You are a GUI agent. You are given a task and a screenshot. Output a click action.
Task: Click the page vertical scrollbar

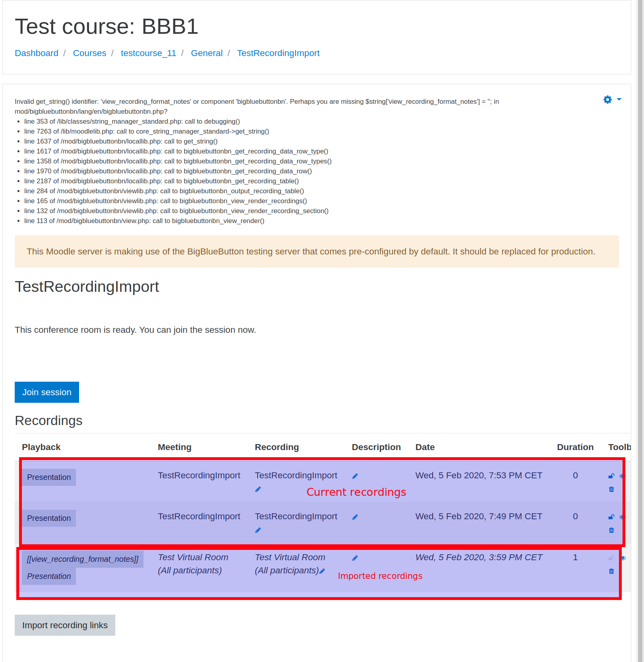pyautogui.click(x=640, y=331)
